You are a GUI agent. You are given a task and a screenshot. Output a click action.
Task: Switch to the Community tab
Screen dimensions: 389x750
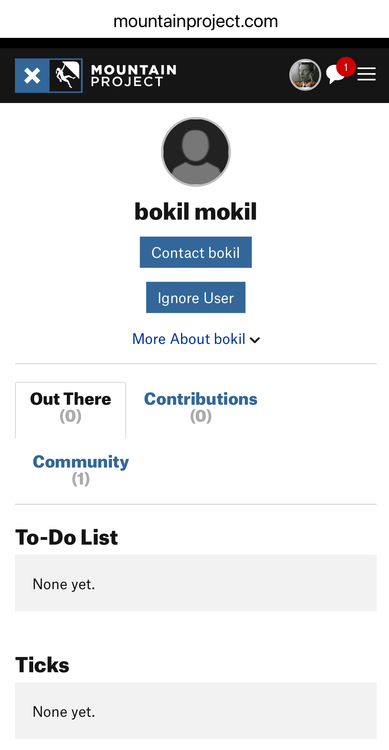tap(80, 470)
